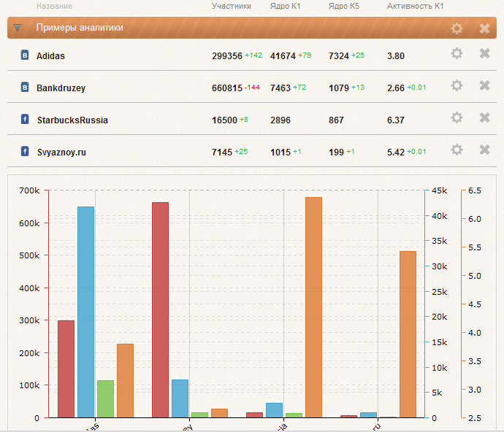The height and width of the screenshot is (432, 504).
Task: Select StarbucksRussia activity value 6.37
Action: [x=396, y=120]
